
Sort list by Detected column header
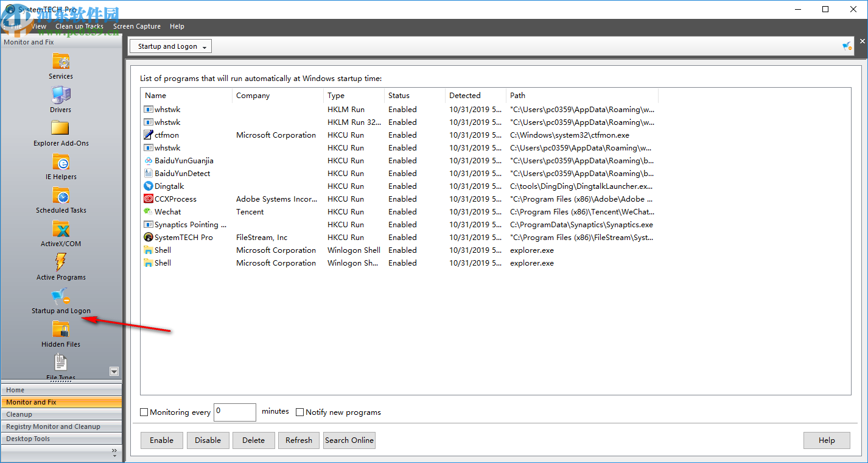(x=475, y=96)
